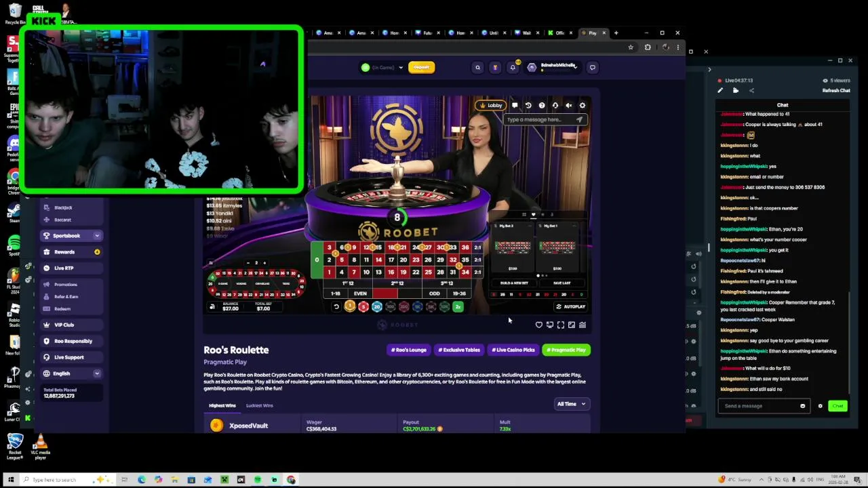The width and height of the screenshot is (868, 488).
Task: Open Blackjack in the sidebar
Action: tap(63, 207)
